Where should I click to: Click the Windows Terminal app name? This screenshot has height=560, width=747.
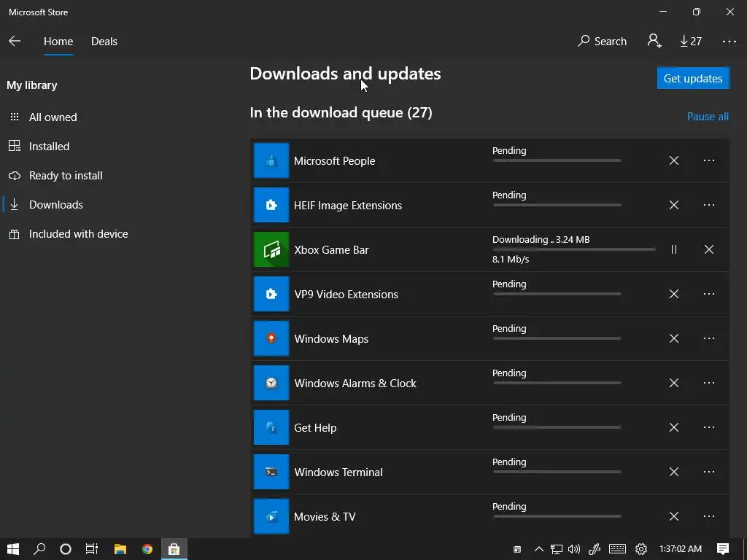click(338, 472)
